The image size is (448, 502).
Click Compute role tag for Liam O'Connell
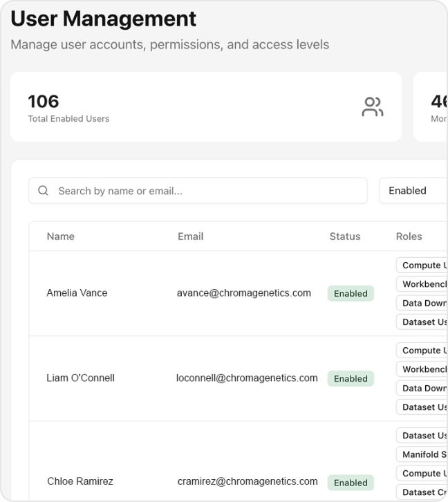click(422, 351)
